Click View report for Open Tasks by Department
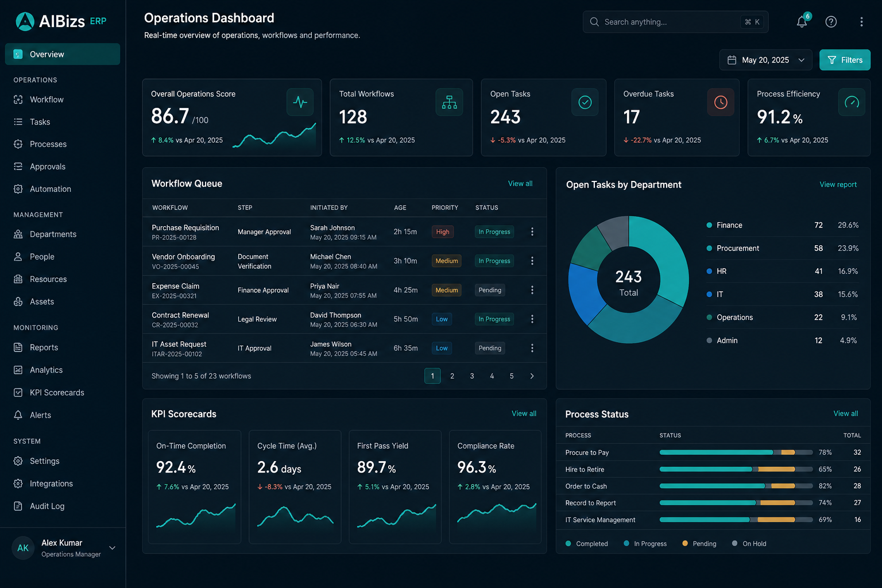 coord(838,184)
